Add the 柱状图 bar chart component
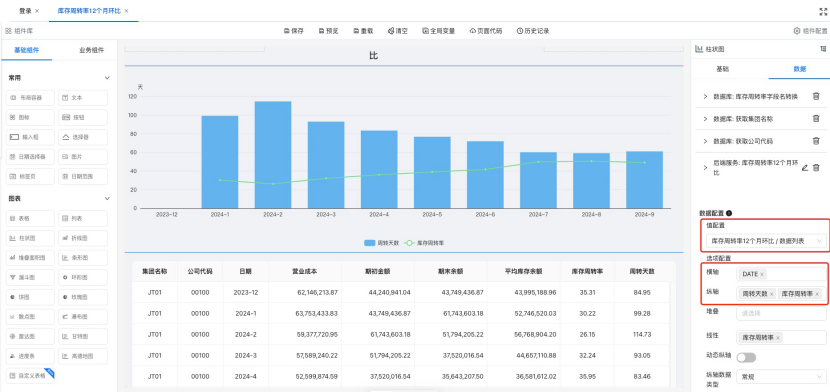830x392 pixels. tap(30, 238)
